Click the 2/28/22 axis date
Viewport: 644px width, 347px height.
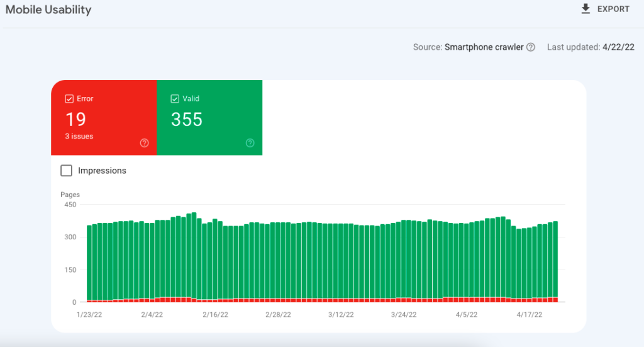coord(278,314)
